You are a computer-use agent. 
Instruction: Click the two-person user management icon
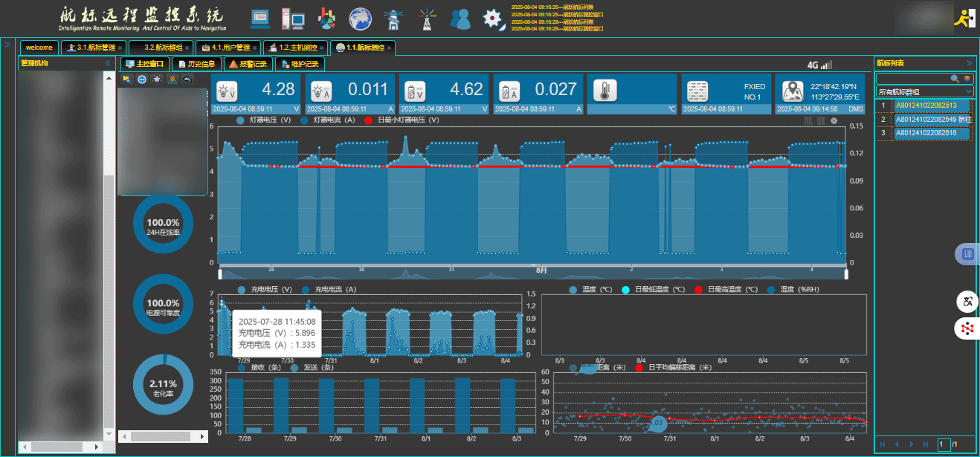[x=460, y=18]
